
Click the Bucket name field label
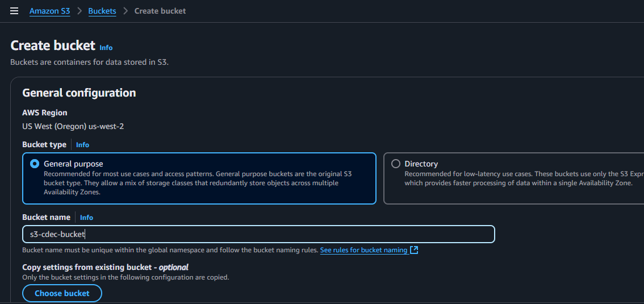pyautogui.click(x=46, y=217)
